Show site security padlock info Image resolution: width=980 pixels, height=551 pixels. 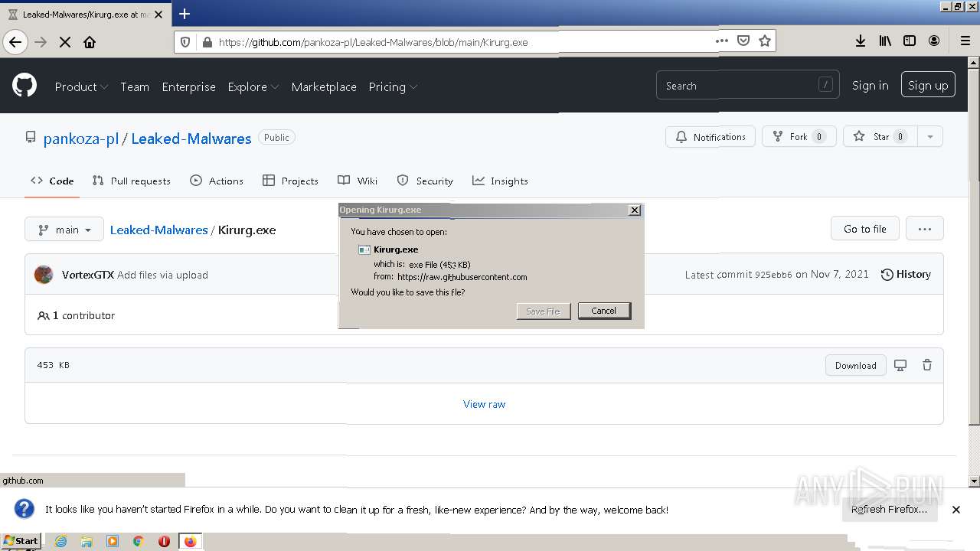click(x=206, y=42)
